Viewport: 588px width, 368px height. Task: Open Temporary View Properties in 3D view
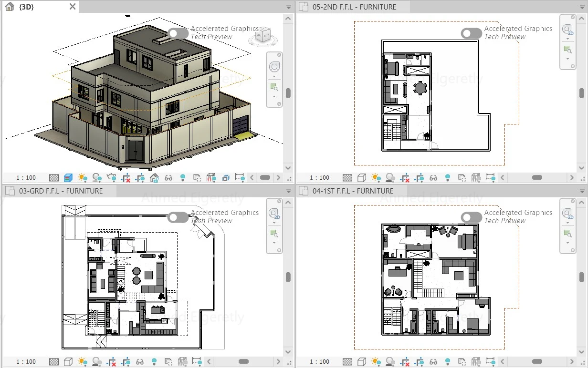click(197, 178)
